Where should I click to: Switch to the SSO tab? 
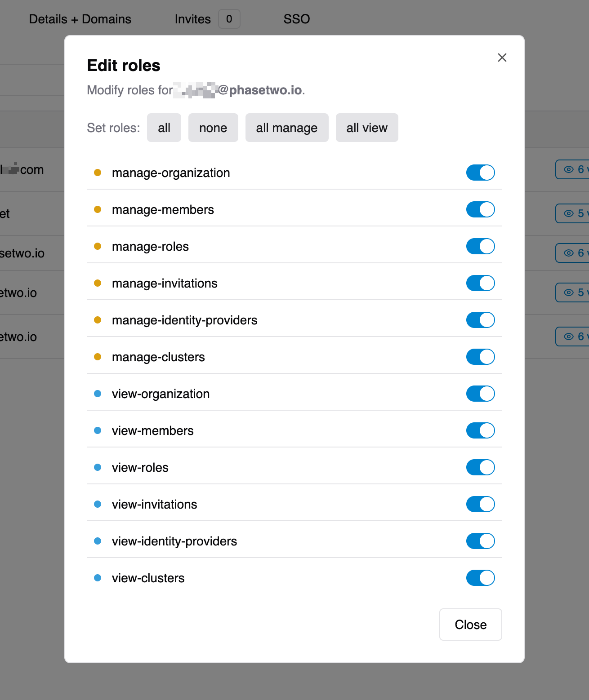point(297,19)
